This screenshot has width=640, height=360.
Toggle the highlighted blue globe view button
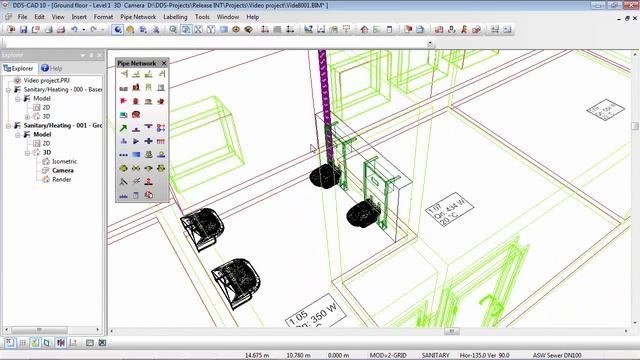(x=118, y=29)
